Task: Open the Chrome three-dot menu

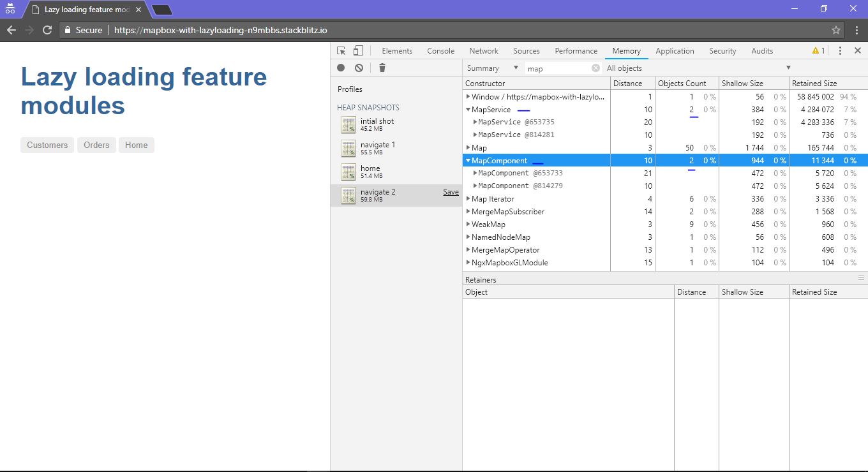Action: pyautogui.click(x=857, y=30)
